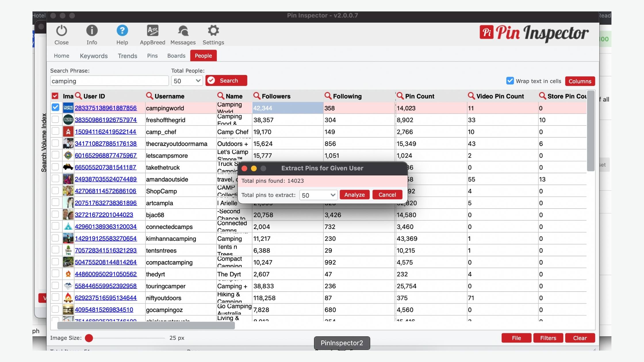The image size is (644, 362).
Task: Check the bjac68 row checkbox
Action: click(x=55, y=214)
